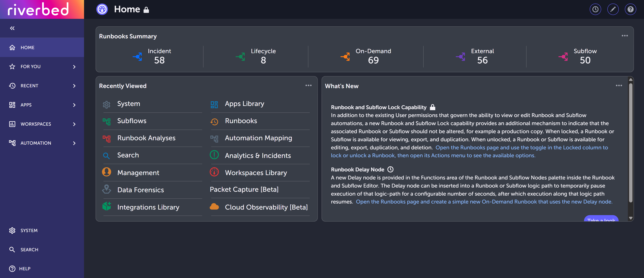Click the Cloud Observability cloud icon
This screenshot has height=278, width=644.
214,207
